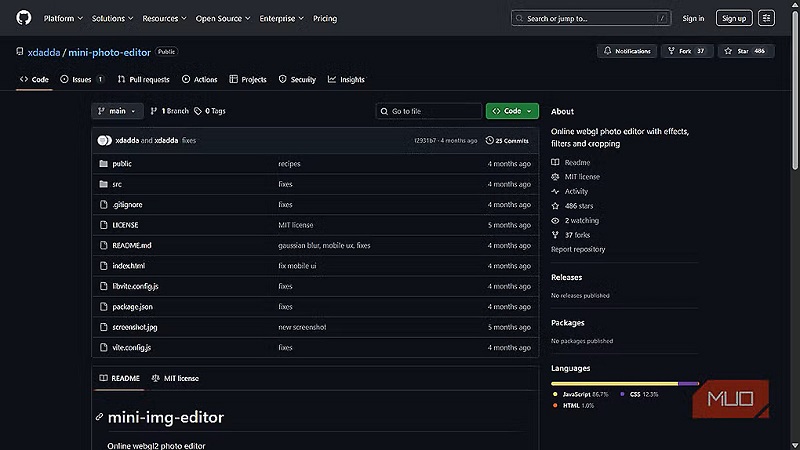800x450 pixels.
Task: Click the 25 Commits history icon
Action: point(499,141)
